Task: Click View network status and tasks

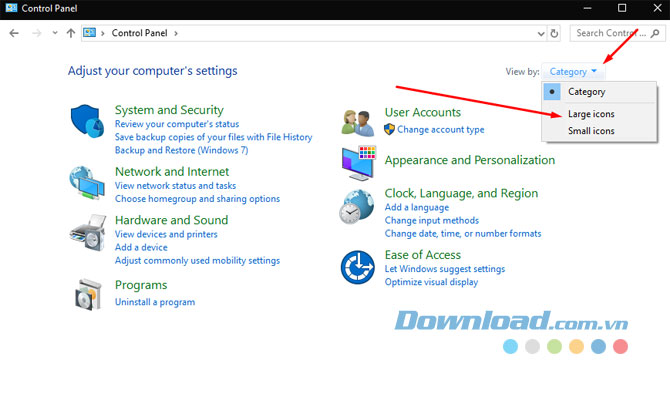Action: [175, 185]
